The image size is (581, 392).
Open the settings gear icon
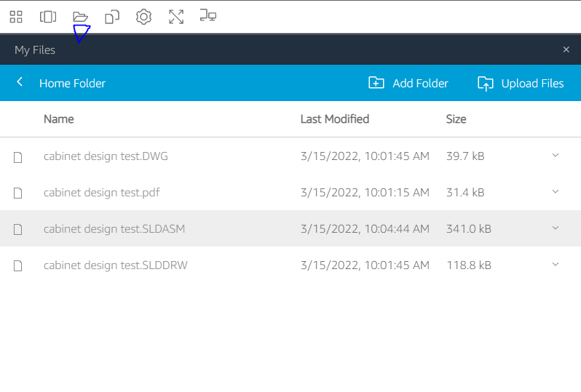(143, 17)
